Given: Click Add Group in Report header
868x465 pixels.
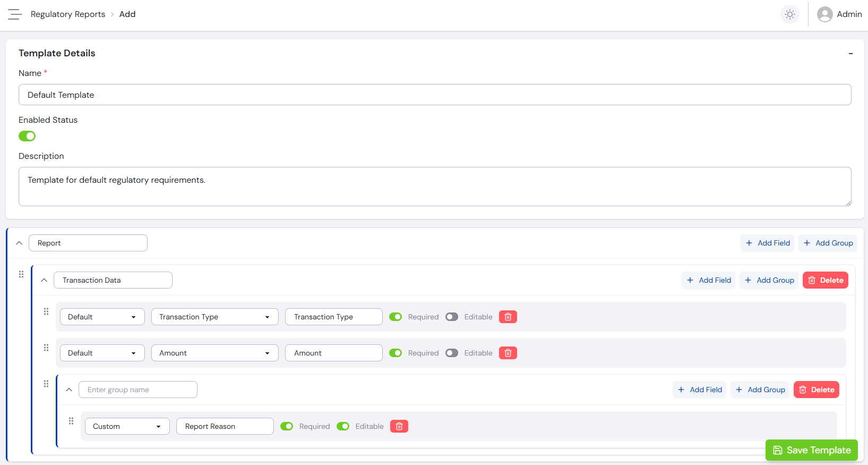Looking at the screenshot, I should coord(828,243).
